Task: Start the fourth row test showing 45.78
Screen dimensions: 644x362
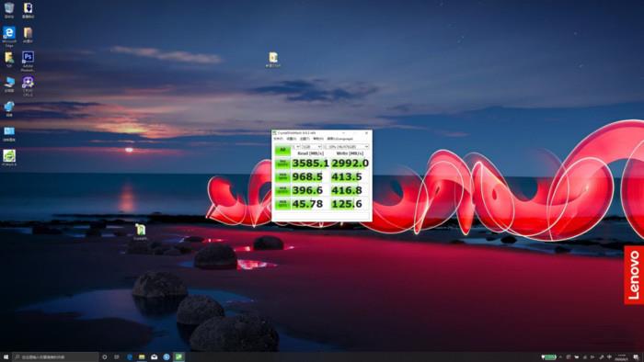Action: (282, 204)
